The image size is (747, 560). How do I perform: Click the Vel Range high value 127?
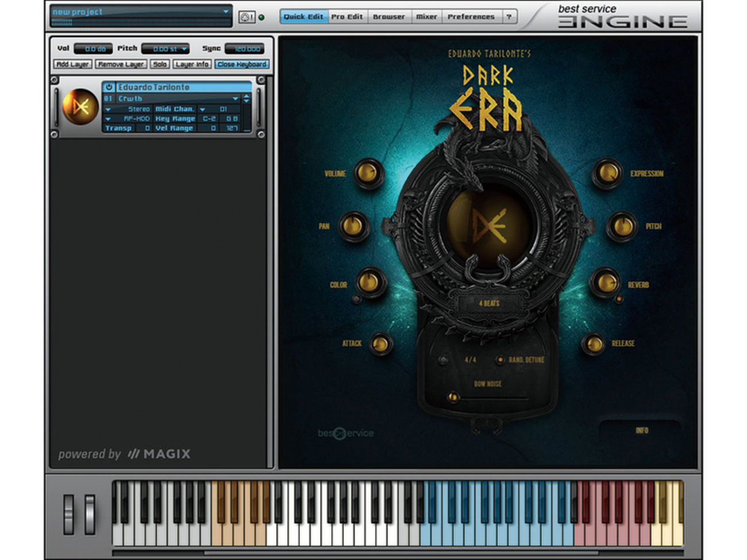[x=231, y=128]
